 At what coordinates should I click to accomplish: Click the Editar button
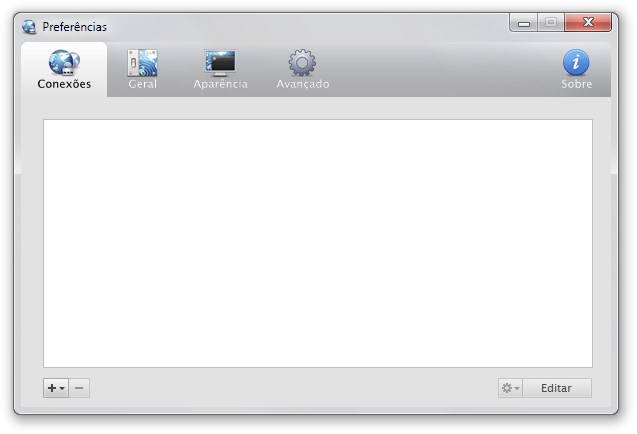pyautogui.click(x=557, y=388)
